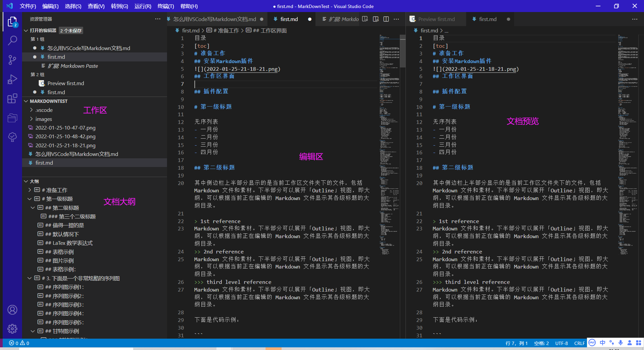The width and height of the screenshot is (644, 350).
Task: Click the problems indicator in the status bar
Action: 19,343
